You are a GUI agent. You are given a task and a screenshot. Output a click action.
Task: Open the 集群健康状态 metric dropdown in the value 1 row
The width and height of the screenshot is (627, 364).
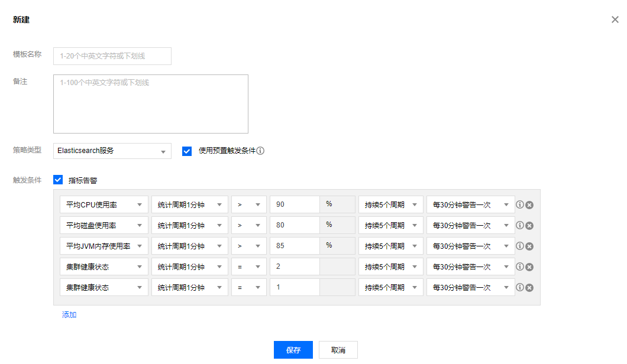104,287
